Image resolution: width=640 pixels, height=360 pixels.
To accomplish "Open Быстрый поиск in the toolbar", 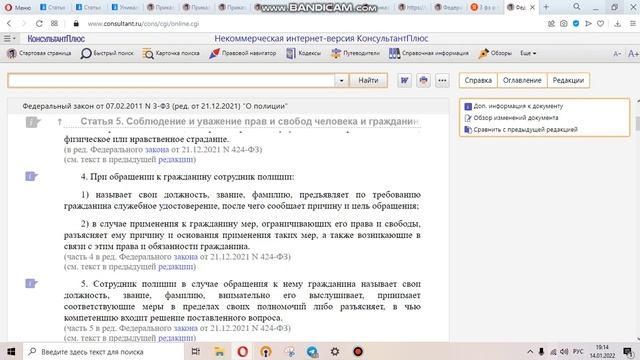I will coord(107,53).
